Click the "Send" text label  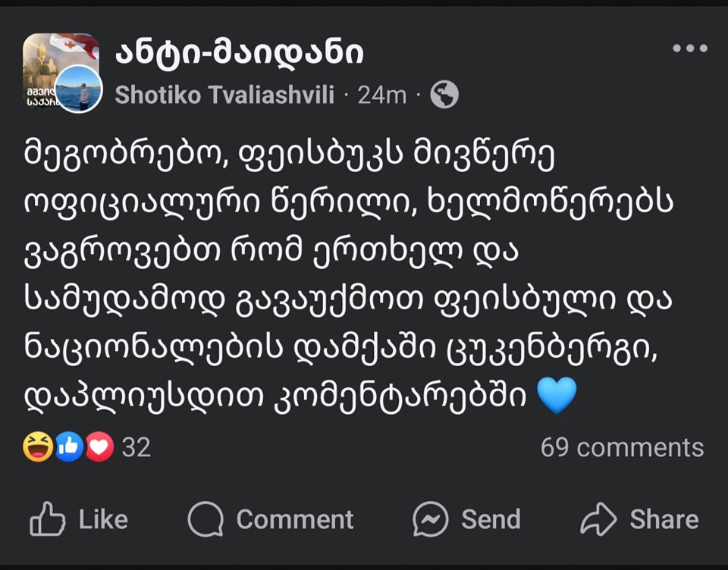pos(491,519)
